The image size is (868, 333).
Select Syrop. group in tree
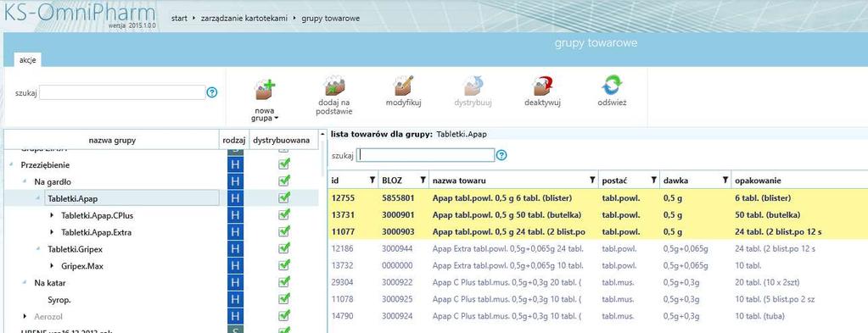59,300
